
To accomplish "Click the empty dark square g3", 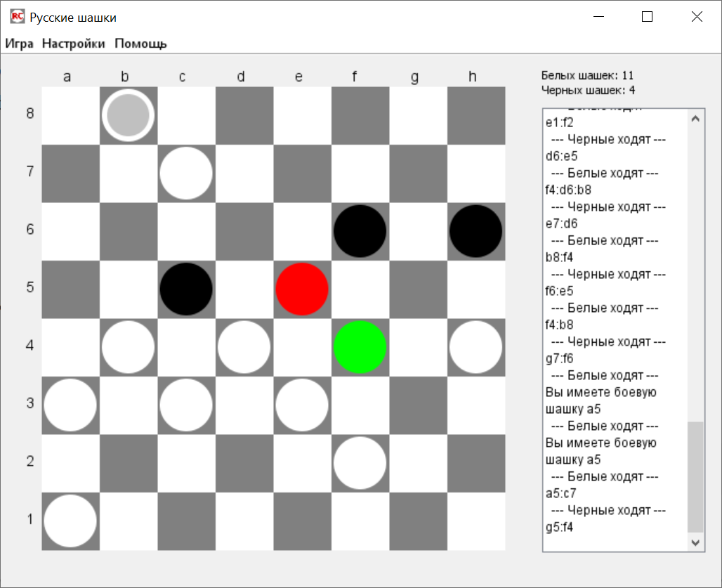I will [418, 405].
